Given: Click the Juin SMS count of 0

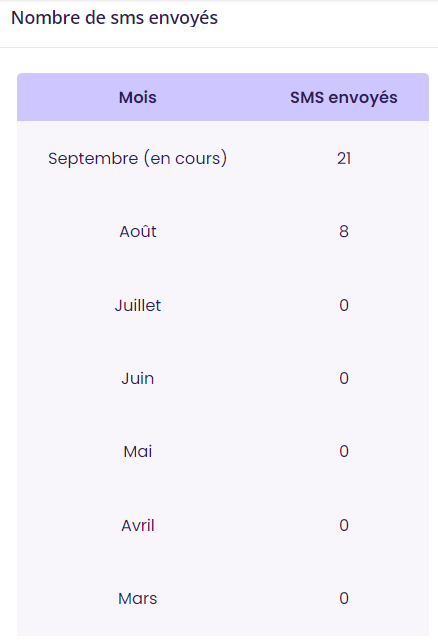Looking at the screenshot, I should click(344, 378).
